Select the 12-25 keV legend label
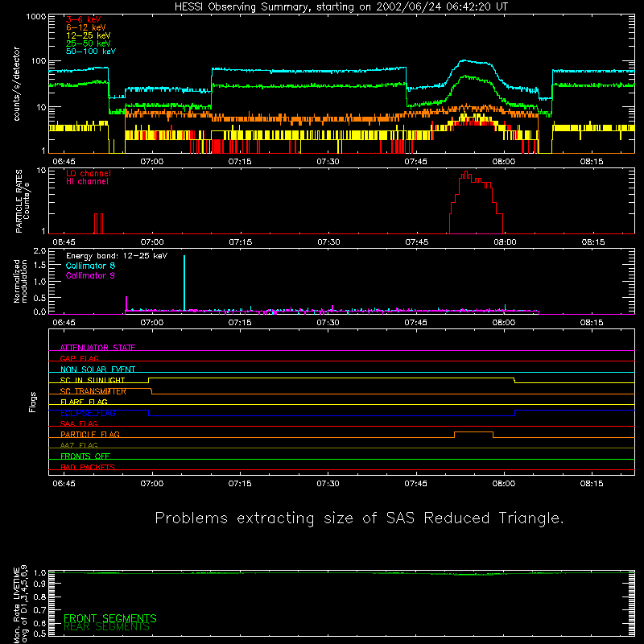 coord(89,35)
